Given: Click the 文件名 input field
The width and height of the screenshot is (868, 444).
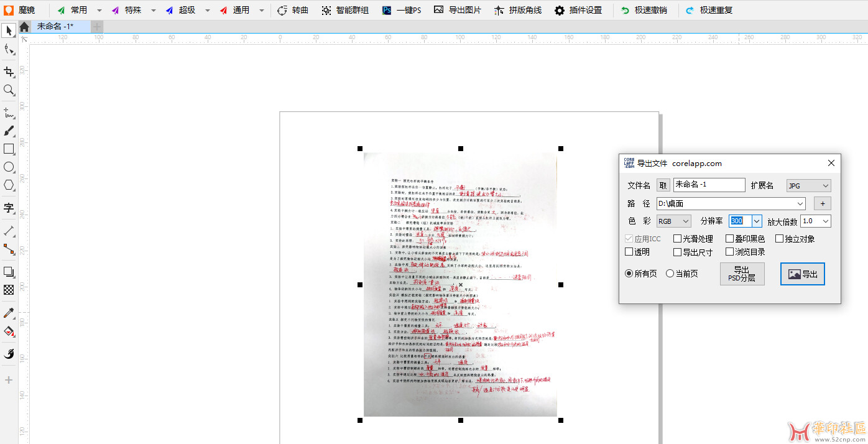Looking at the screenshot, I should [709, 185].
